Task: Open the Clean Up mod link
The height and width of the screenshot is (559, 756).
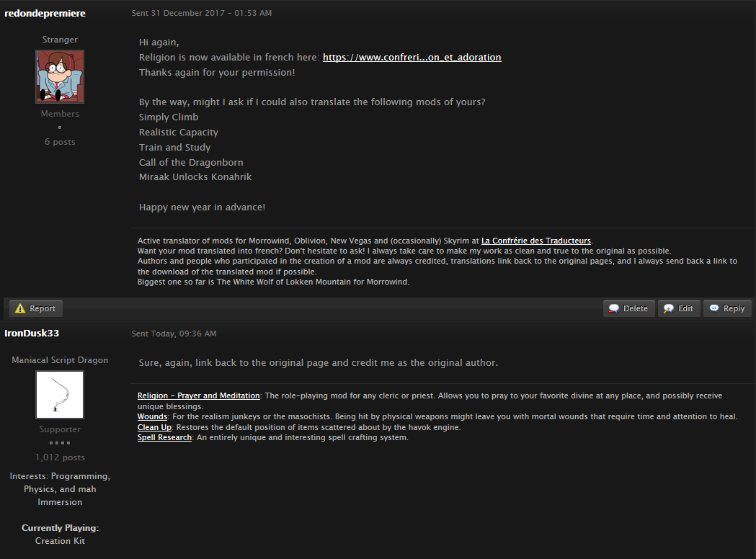Action: 154,427
